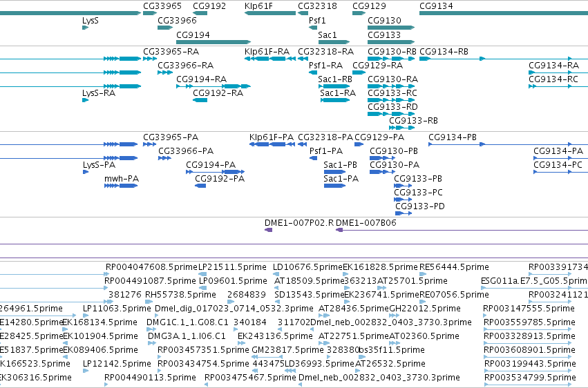
Task: Select the AT26532.5prime EST label
Action: point(390,365)
